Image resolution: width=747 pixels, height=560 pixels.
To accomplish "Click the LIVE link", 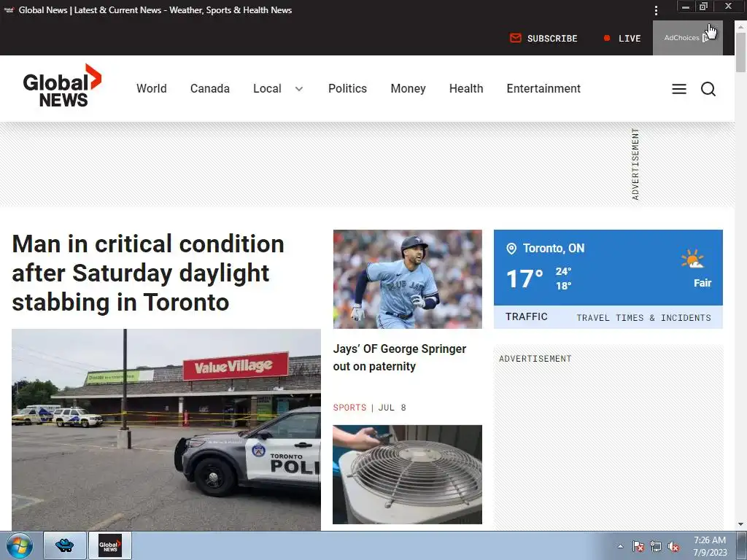I will click(630, 39).
